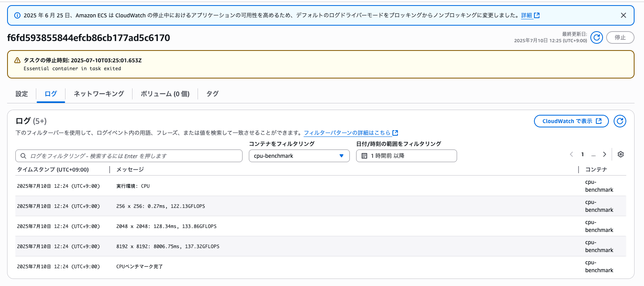Select the ログ tab
This screenshot has width=644, height=286.
click(51, 94)
